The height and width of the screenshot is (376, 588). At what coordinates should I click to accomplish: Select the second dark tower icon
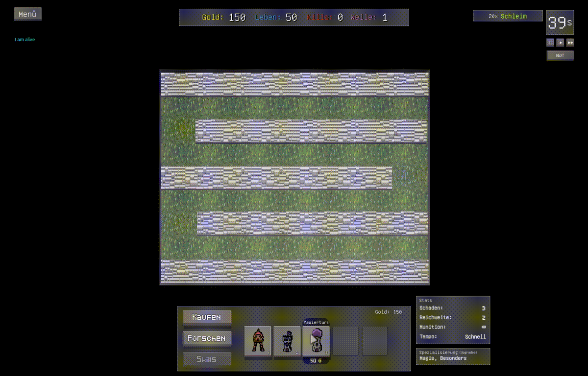pos(287,340)
